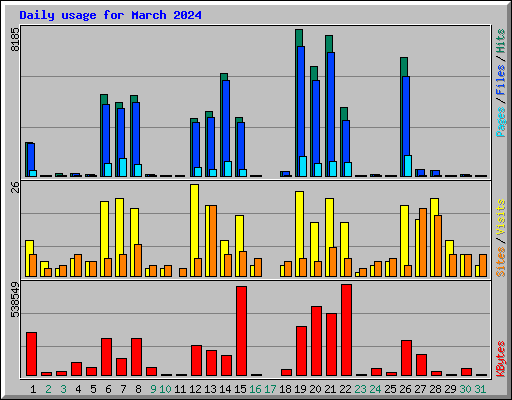
Task: Click day 22 on the x-axis
Action: tap(345, 389)
